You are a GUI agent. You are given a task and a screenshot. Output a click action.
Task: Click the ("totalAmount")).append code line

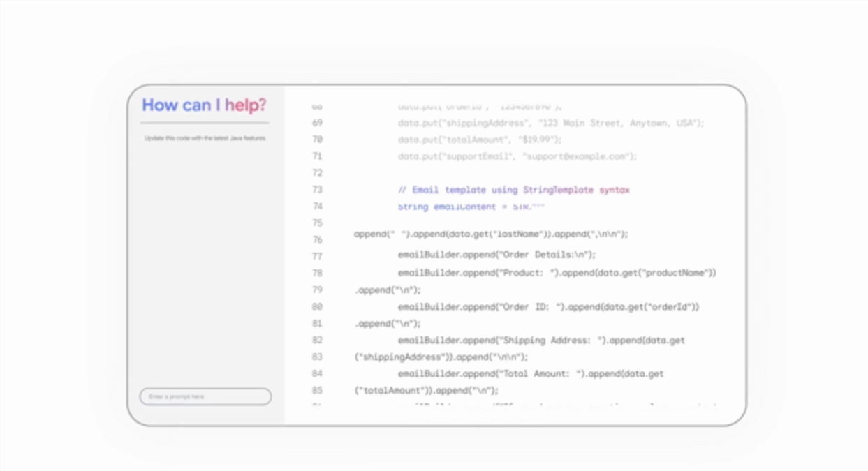click(426, 390)
